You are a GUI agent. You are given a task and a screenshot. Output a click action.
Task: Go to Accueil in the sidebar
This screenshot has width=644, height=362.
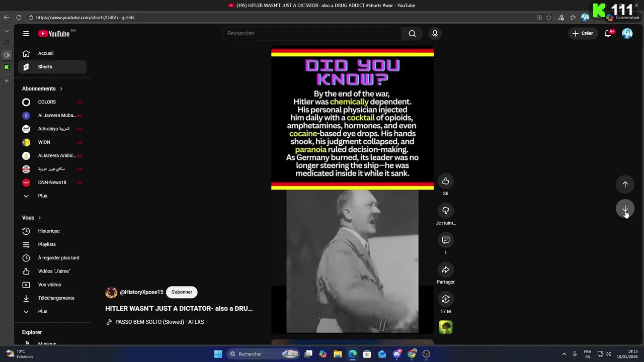pyautogui.click(x=52, y=53)
